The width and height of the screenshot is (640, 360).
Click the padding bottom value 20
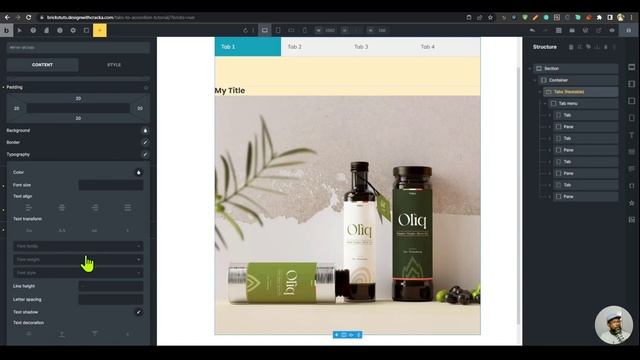[78, 118]
